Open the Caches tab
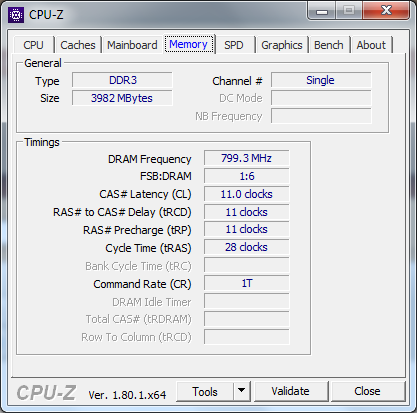The width and height of the screenshot is (417, 413). point(78,45)
